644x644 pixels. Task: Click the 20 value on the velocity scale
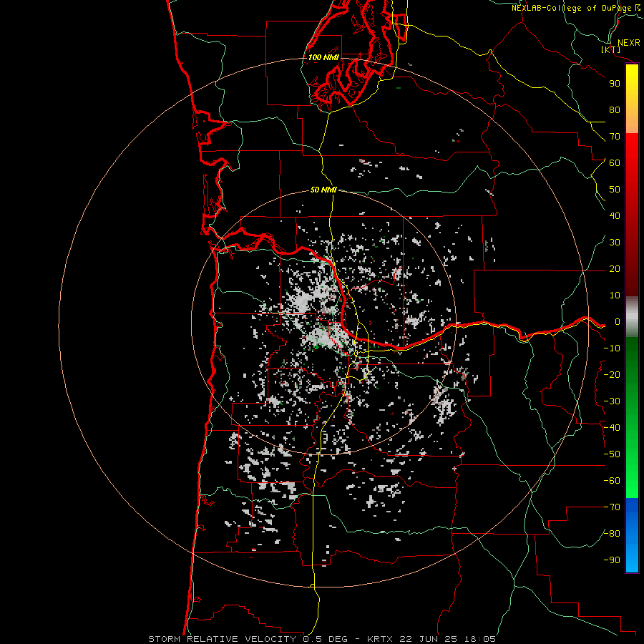point(615,269)
